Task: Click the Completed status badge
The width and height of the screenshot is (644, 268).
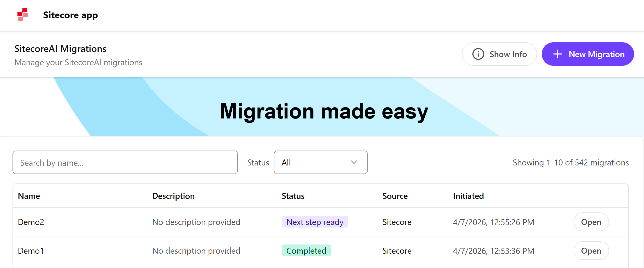Action: (306, 251)
